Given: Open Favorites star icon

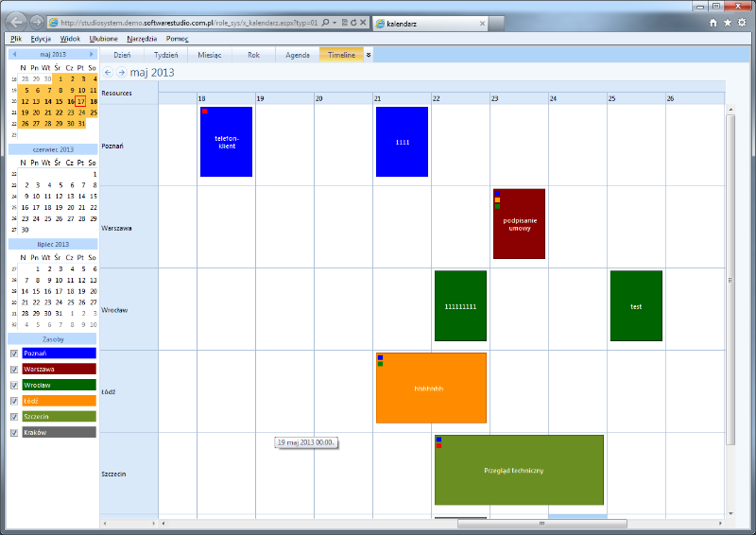Looking at the screenshot, I should pyautogui.click(x=728, y=23).
